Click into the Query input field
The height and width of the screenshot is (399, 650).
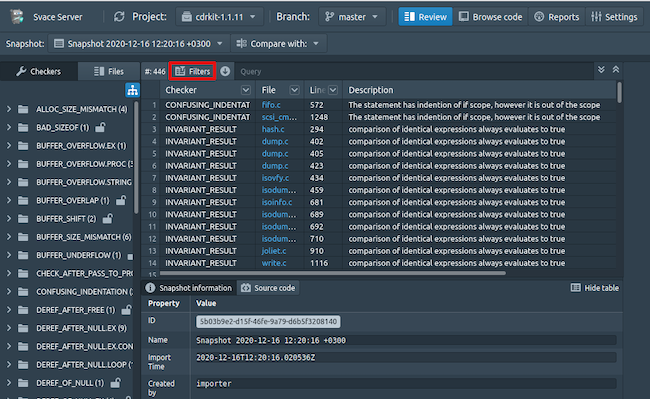pos(415,71)
